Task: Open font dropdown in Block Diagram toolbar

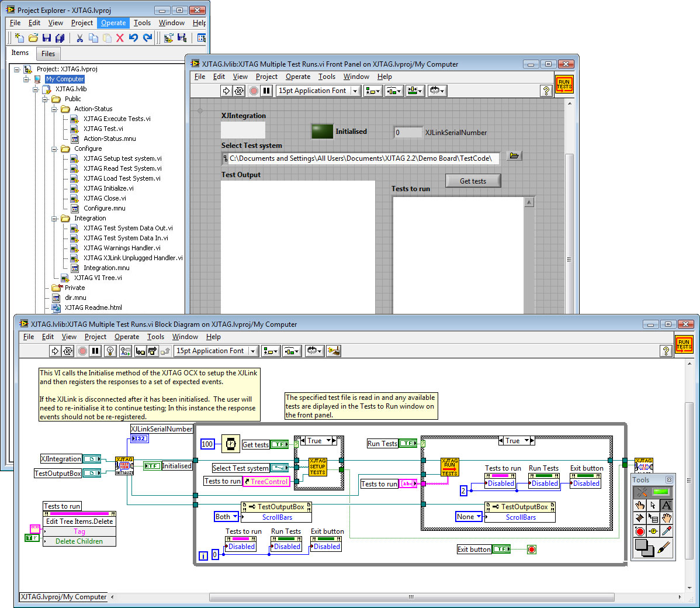Action: click(253, 351)
